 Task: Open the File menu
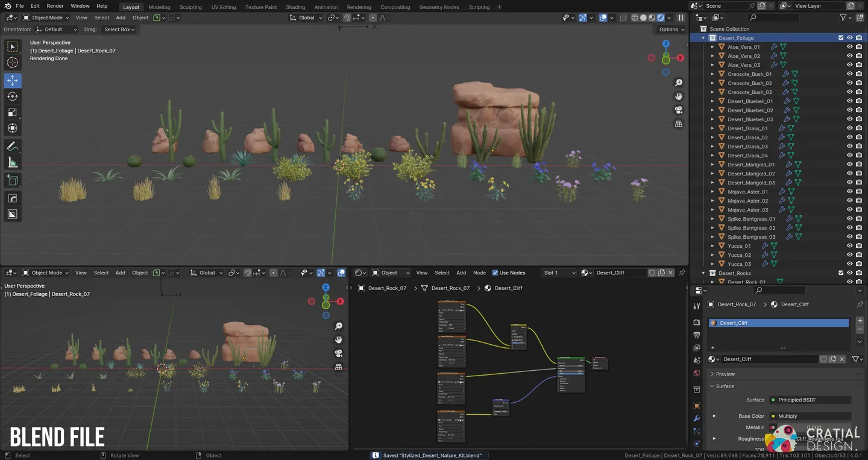pyautogui.click(x=19, y=6)
